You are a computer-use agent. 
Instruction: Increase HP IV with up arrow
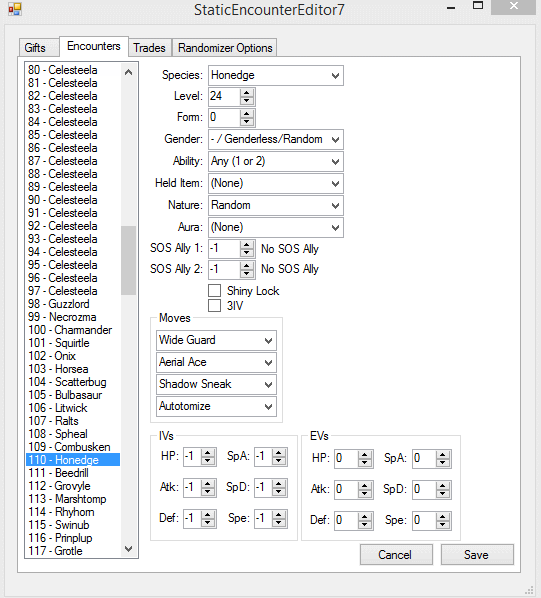208,453
